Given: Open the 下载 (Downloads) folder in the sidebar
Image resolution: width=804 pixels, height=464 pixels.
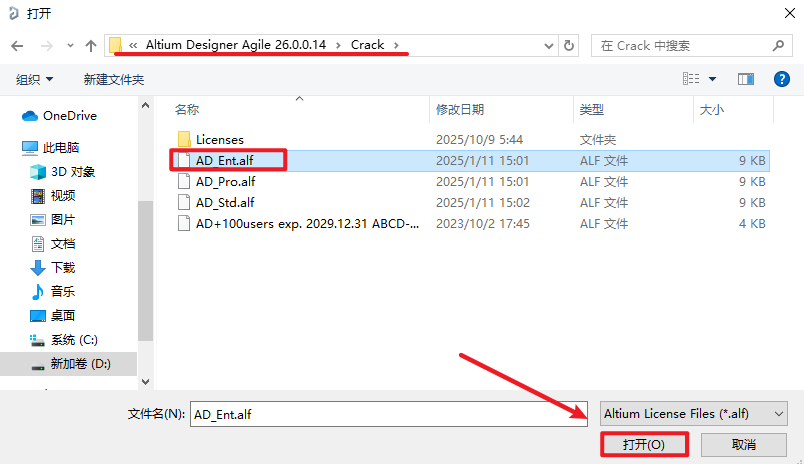Looking at the screenshot, I should tap(62, 268).
